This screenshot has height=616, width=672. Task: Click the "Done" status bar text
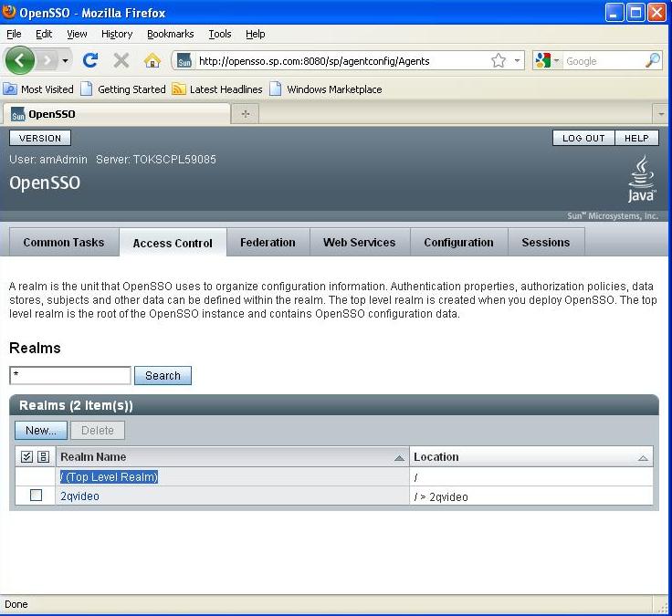(16, 604)
